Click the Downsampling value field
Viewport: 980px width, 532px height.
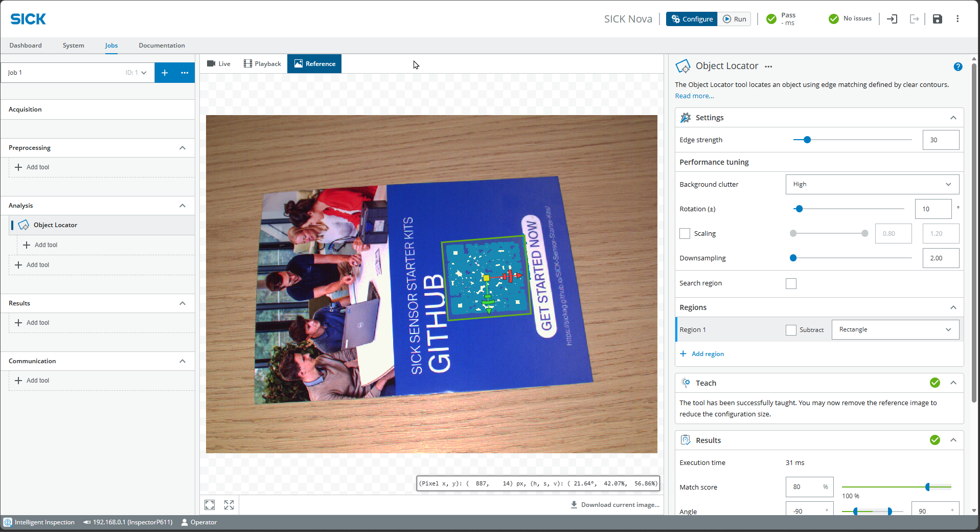[941, 258]
